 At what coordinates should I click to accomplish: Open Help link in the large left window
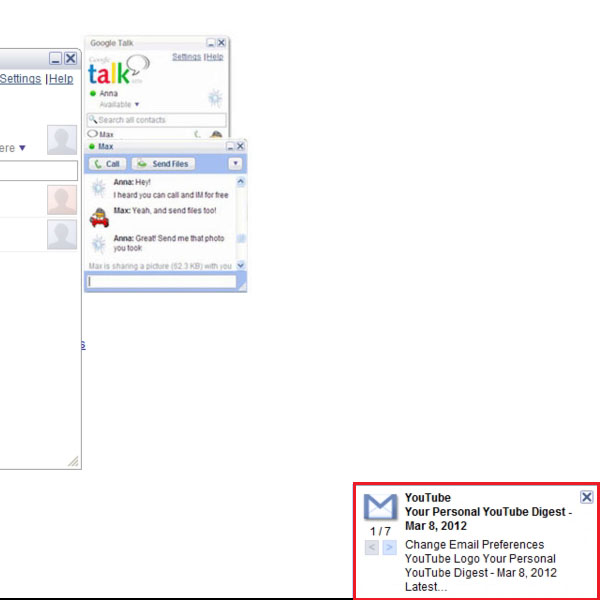coord(61,79)
